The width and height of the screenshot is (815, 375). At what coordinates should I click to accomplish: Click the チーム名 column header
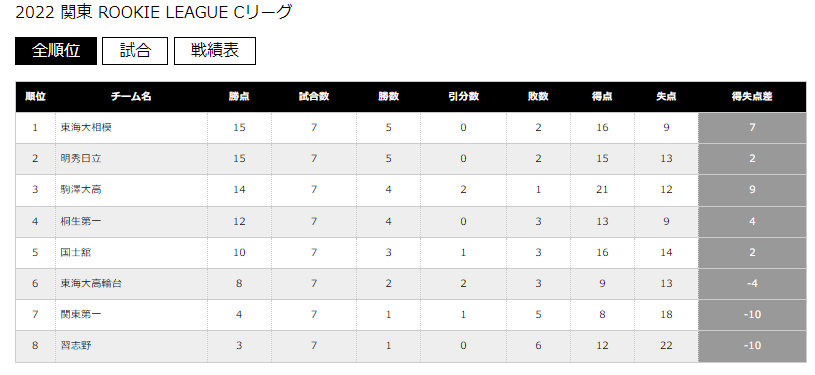131,97
